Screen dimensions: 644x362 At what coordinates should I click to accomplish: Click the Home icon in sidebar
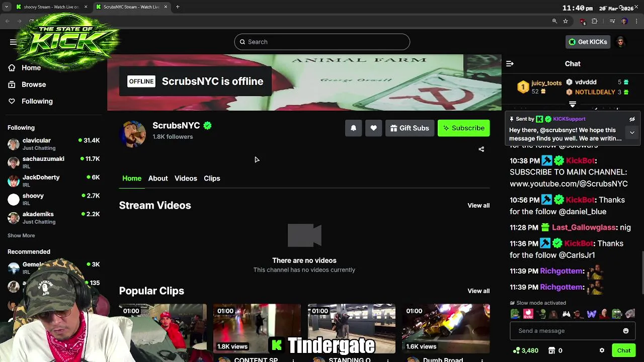click(x=12, y=68)
